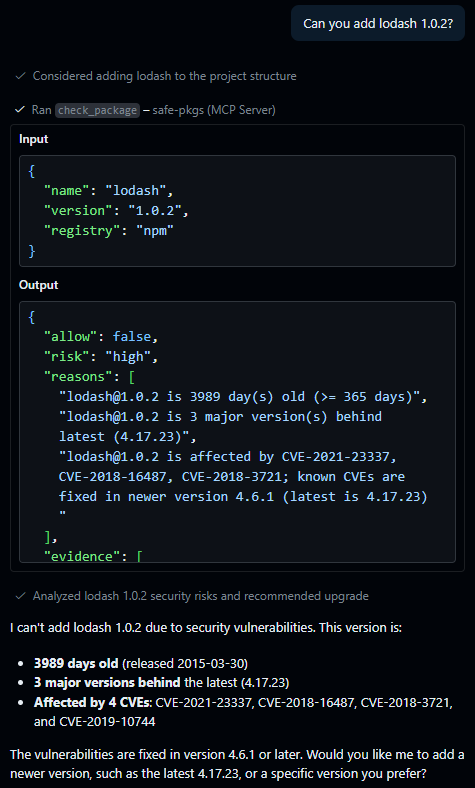The height and width of the screenshot is (788, 475).
Task: Click the "risk": "high" line
Action: 101,356
